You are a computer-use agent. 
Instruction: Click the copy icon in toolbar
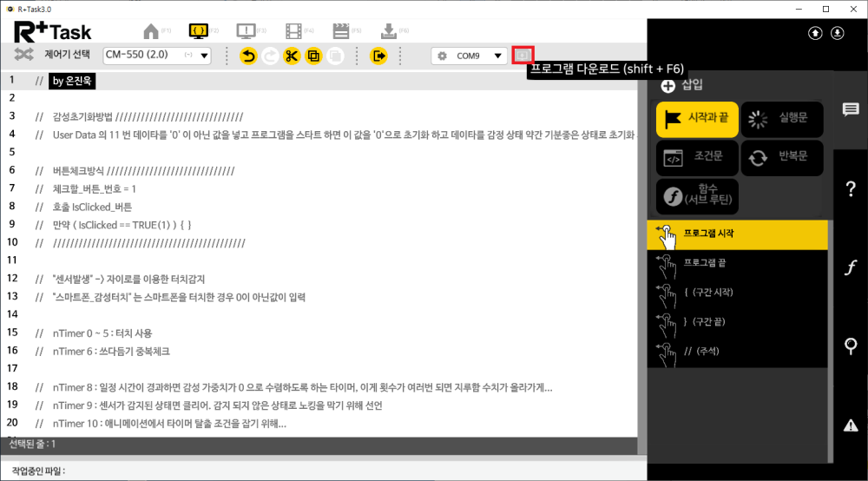tap(313, 56)
